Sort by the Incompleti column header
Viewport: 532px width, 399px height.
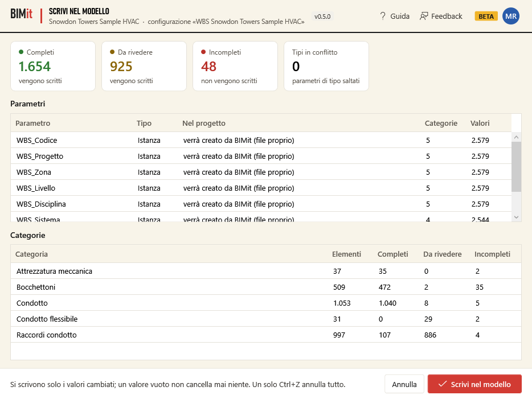(x=492, y=254)
